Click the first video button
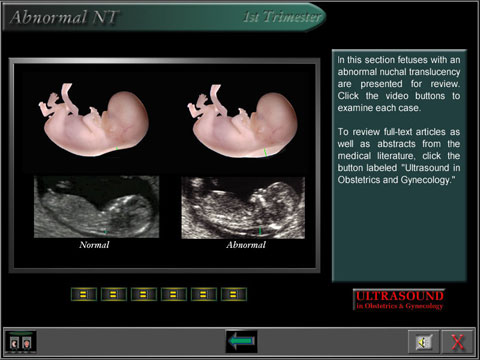 (x=84, y=294)
